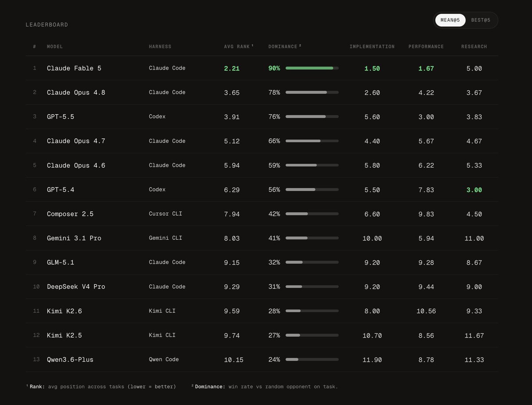Click the Claude Fable 5 dominance bar

click(x=312, y=68)
